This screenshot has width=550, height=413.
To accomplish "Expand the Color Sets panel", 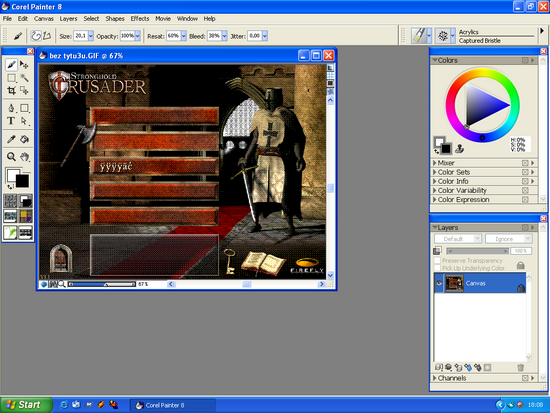I will [x=435, y=172].
